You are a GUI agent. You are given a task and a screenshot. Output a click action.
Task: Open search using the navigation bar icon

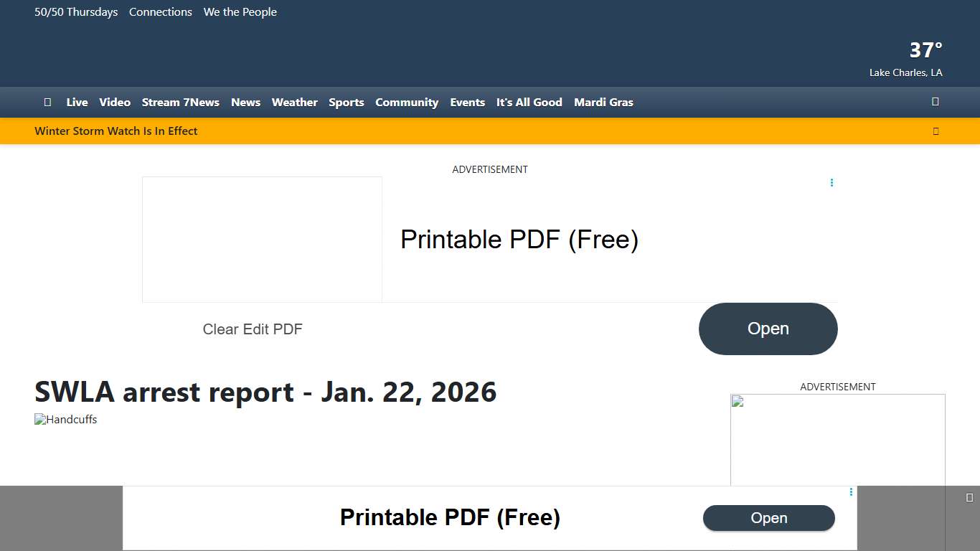935,102
